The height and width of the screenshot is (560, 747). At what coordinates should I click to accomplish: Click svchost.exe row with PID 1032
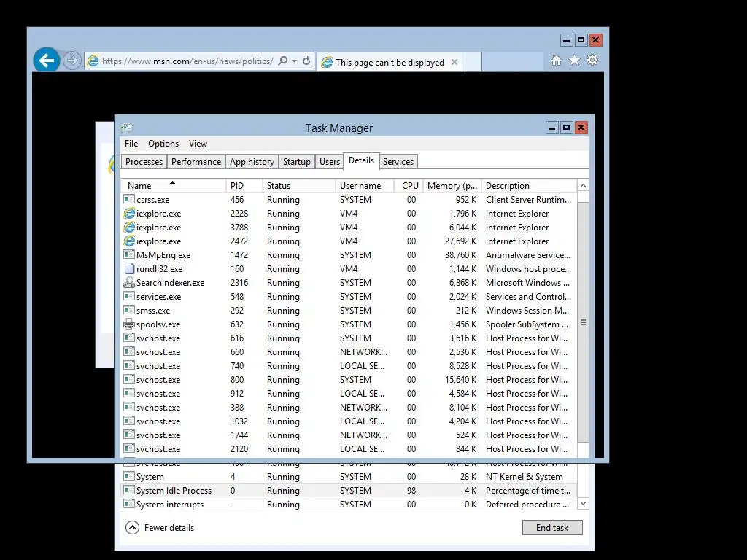coord(349,421)
